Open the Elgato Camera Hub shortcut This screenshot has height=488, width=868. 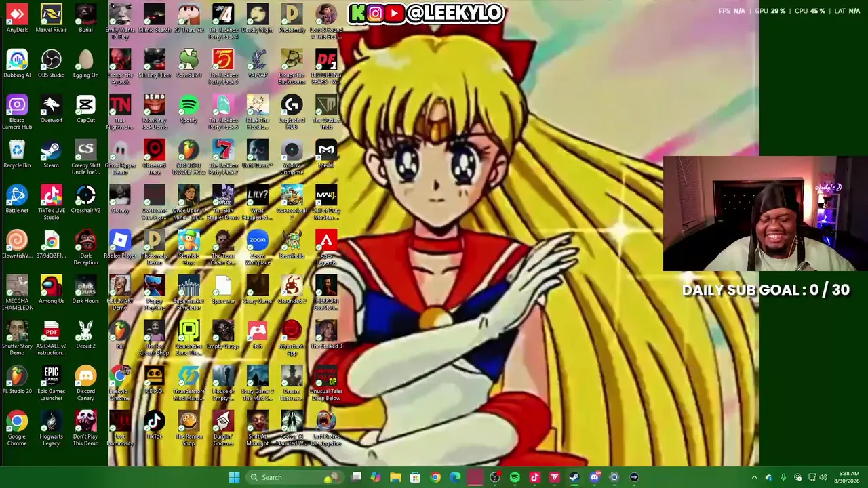pyautogui.click(x=17, y=112)
